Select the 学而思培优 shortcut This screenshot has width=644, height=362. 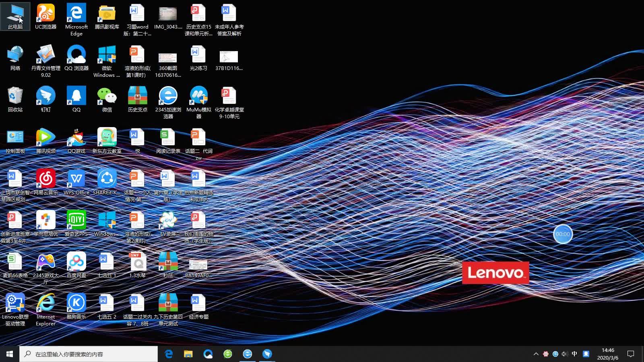click(x=46, y=224)
